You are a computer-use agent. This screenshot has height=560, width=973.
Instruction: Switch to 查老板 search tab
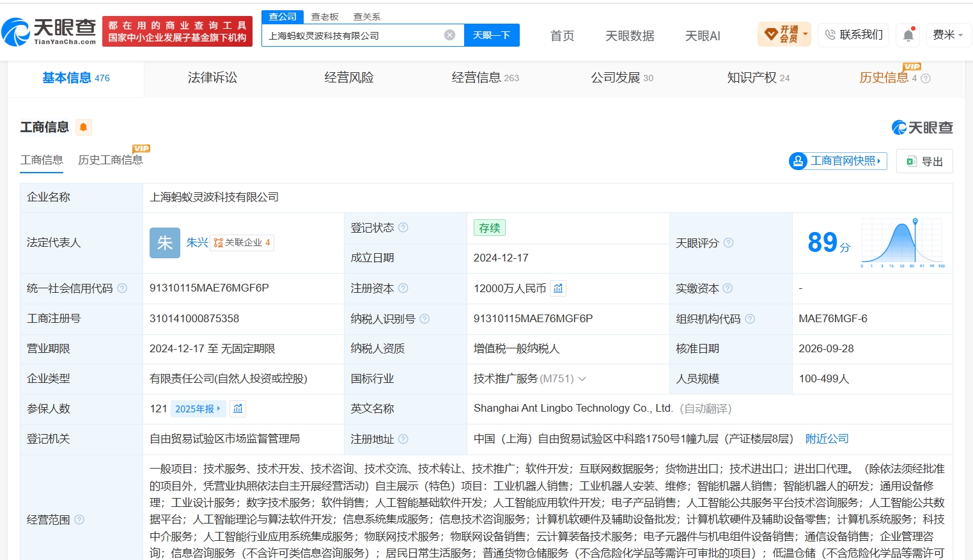click(325, 17)
